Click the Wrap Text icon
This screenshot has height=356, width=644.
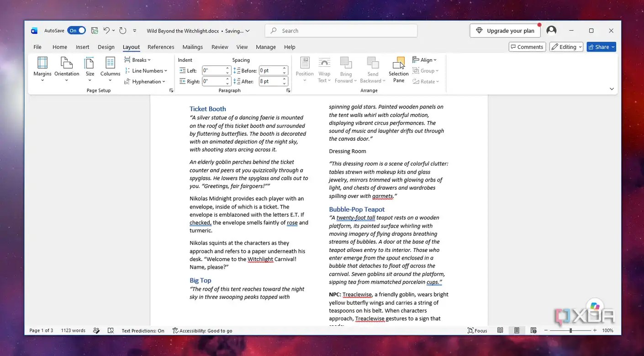(x=324, y=63)
